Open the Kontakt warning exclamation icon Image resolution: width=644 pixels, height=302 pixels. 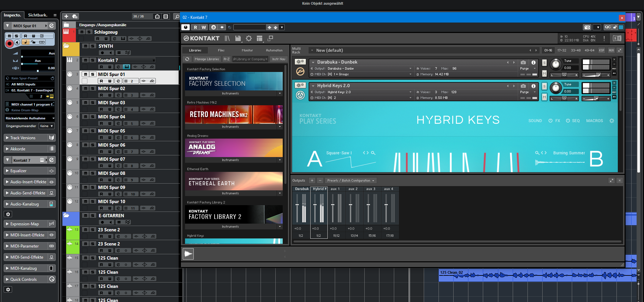pyautogui.click(x=604, y=38)
